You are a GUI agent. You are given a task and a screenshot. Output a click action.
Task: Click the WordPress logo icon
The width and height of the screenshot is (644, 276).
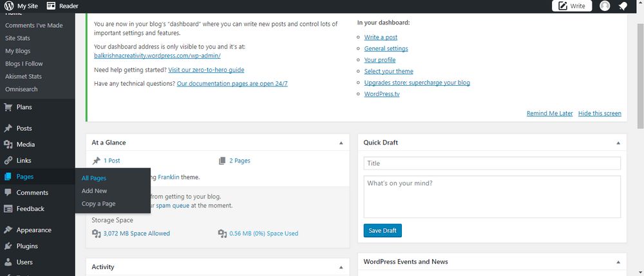8,6
